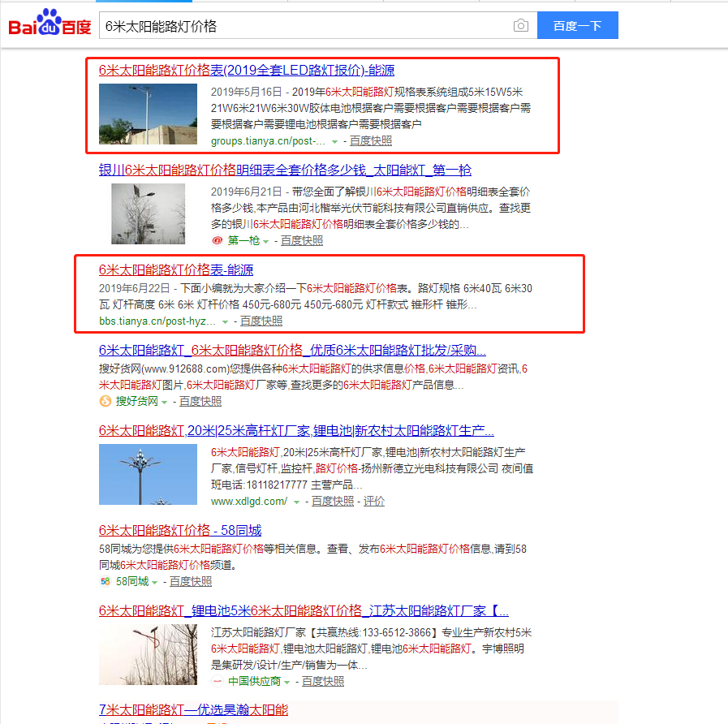The image size is (728, 724).
Task: Open the 58同城 source link
Action: tap(132, 581)
